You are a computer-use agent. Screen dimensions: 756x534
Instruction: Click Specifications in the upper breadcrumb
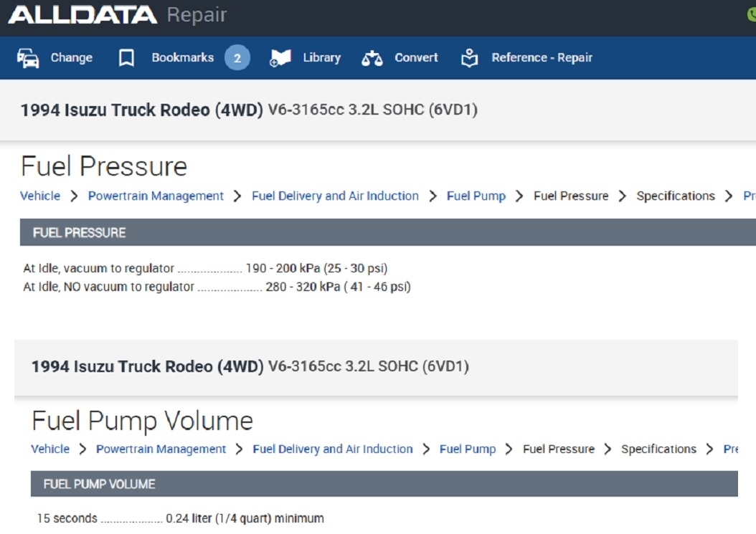click(675, 196)
